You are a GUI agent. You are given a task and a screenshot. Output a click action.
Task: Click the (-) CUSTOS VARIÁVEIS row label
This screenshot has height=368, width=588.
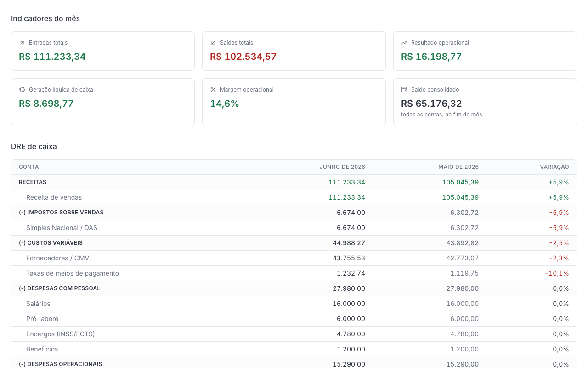[x=51, y=243]
